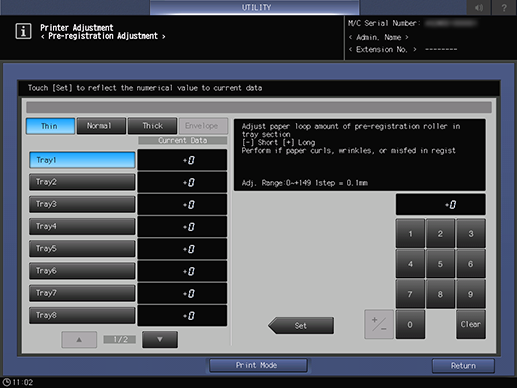The width and height of the screenshot is (517, 388).
Task: Select Tray6 for adjustment
Action: tap(82, 271)
